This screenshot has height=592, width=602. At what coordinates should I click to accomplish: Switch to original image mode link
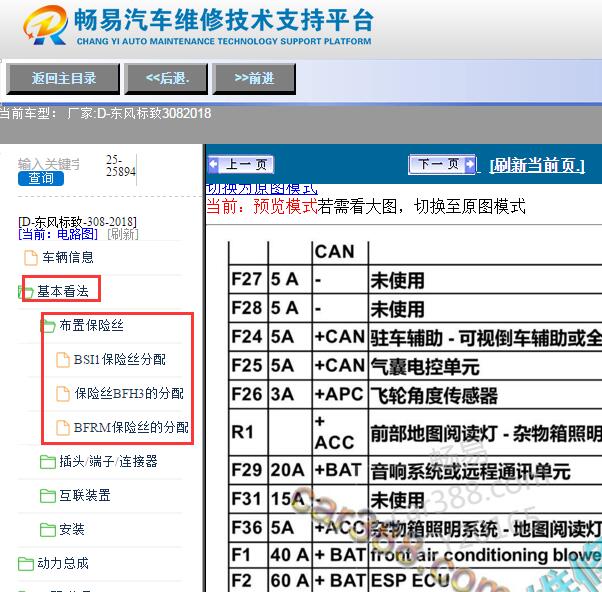point(262,189)
